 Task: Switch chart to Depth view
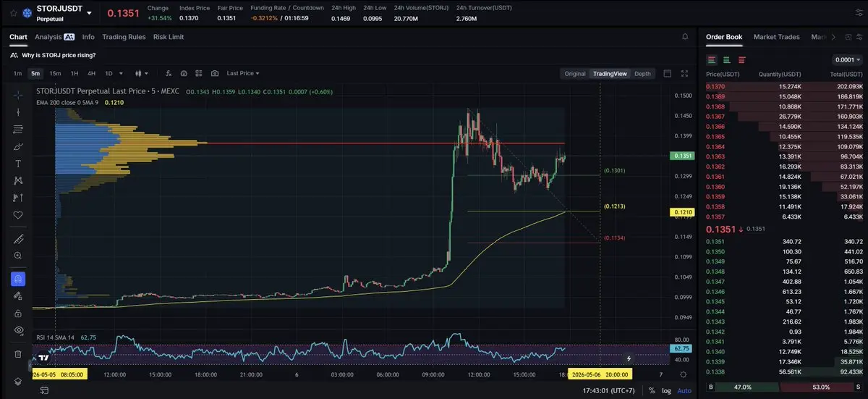point(642,73)
